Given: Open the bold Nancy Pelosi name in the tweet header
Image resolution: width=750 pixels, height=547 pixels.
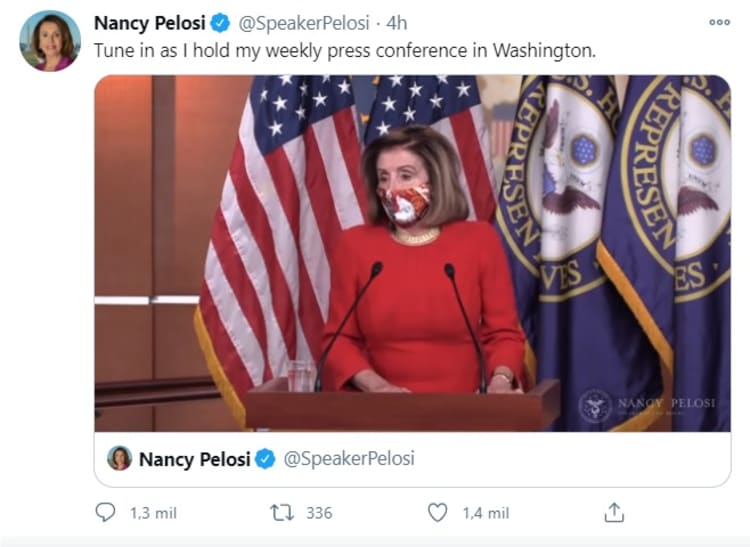Looking at the screenshot, I should click(x=149, y=23).
